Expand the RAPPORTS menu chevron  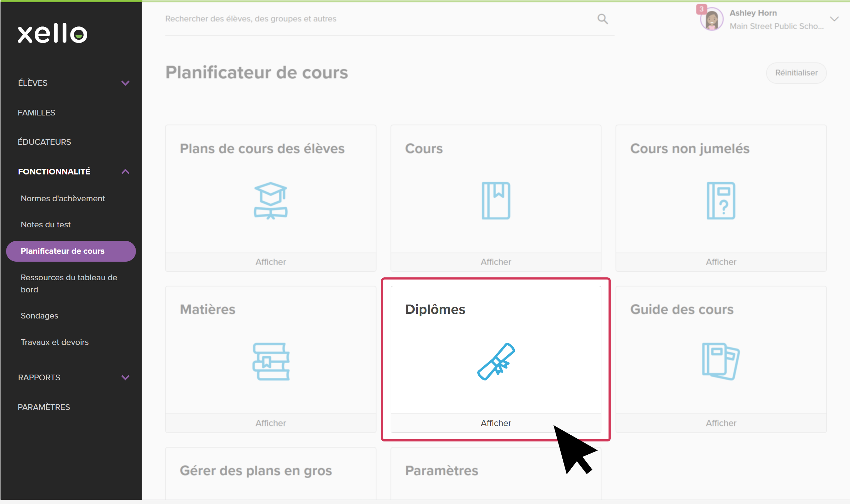pos(125,377)
